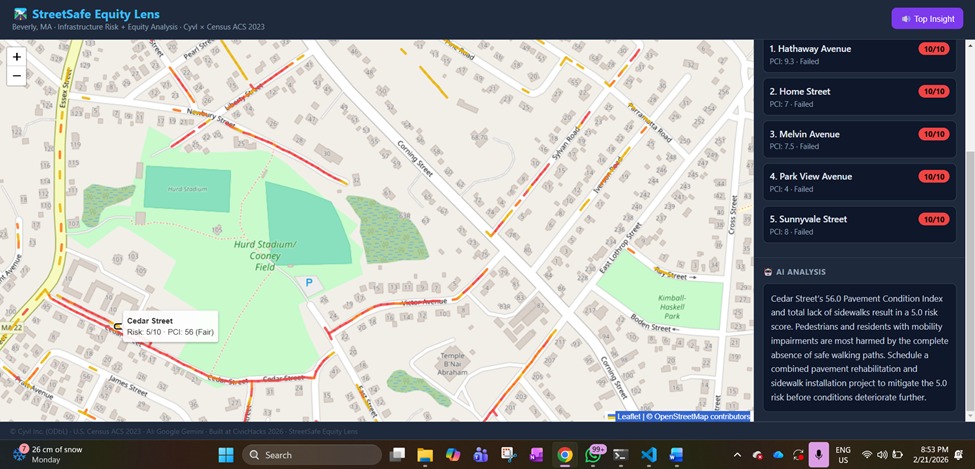Open File Explorer from taskbar
Viewport: 975px width, 469px height.
(x=425, y=455)
